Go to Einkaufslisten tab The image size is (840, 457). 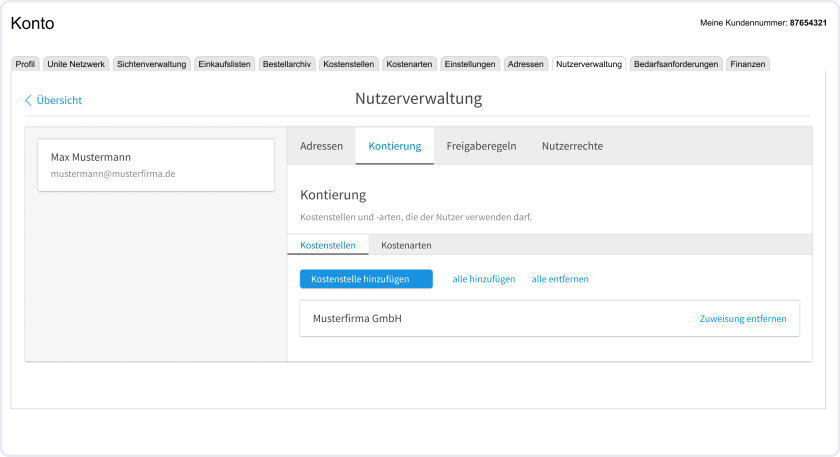click(x=224, y=64)
